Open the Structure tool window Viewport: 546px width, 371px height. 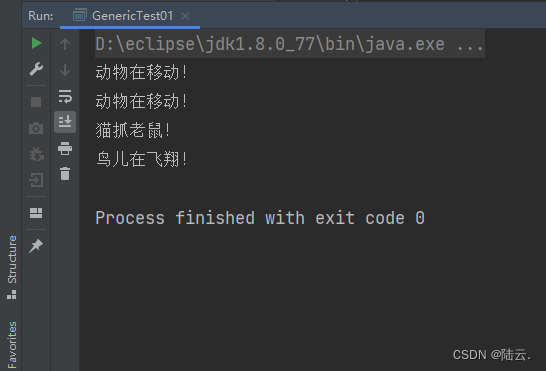click(12, 267)
